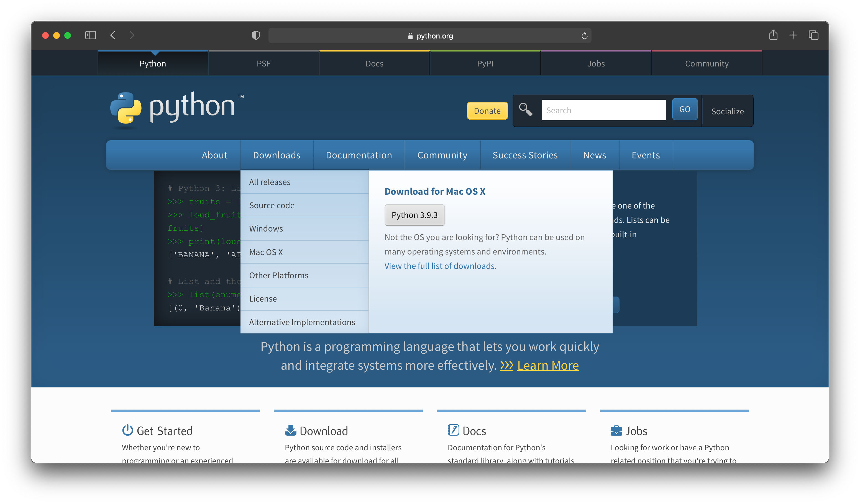Click the Learn More chevrons arrow
The height and width of the screenshot is (504, 860).
coord(506,366)
